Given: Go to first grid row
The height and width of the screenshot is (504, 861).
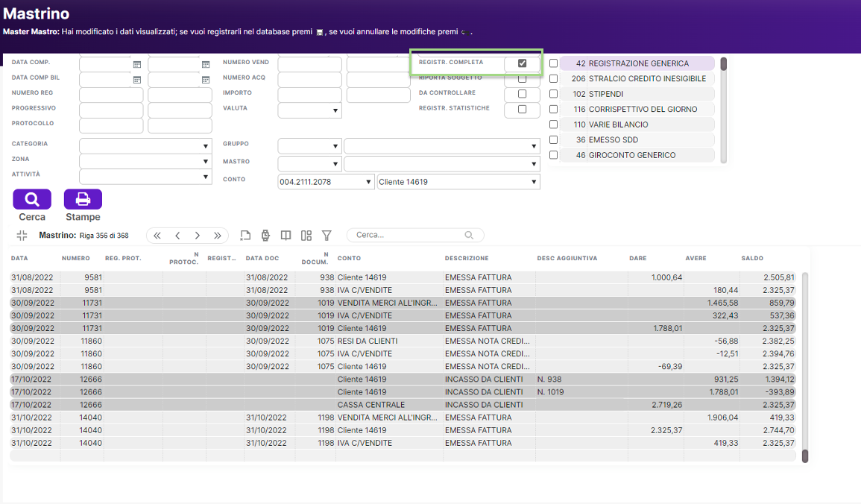Looking at the screenshot, I should click(157, 236).
